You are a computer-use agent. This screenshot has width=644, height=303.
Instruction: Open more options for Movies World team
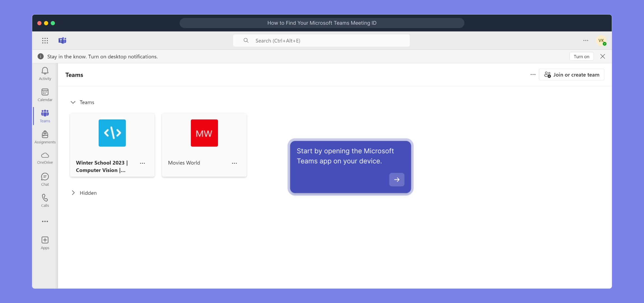pyautogui.click(x=234, y=163)
